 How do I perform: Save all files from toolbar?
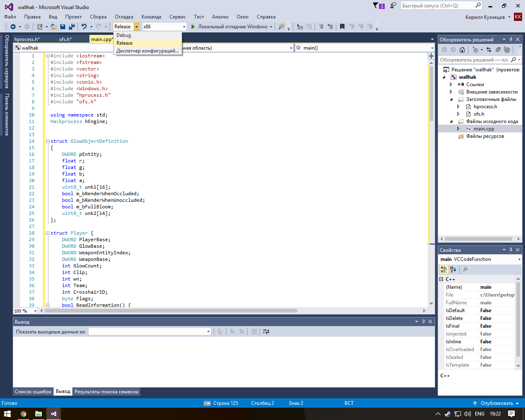point(72,27)
